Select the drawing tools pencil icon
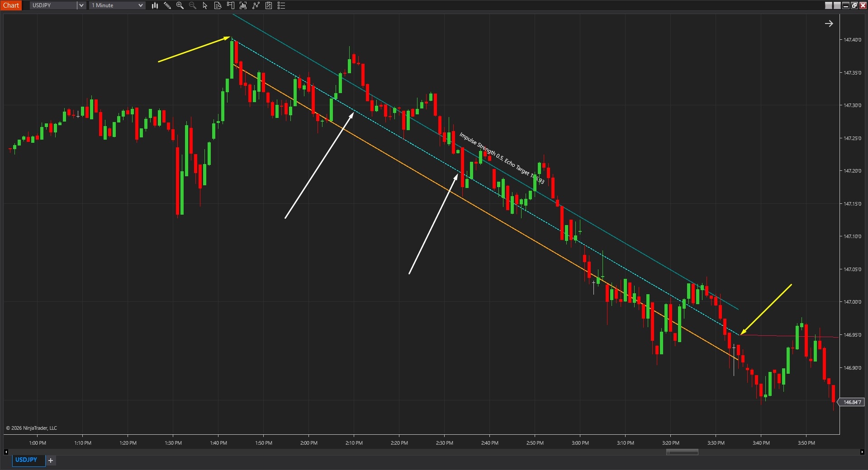Viewport: 868px width, 470px height. coord(167,5)
